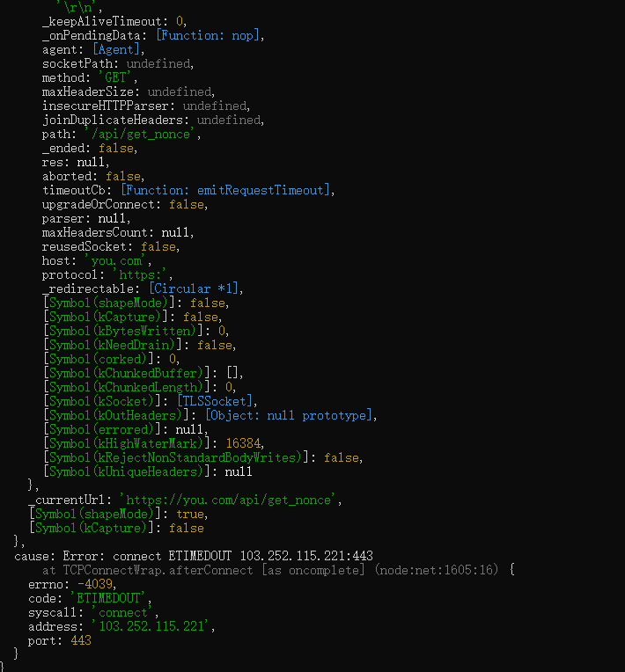The image size is (625, 672).
Task: Click the TCPConnectWrap.afterConnect stack trace line
Action: point(273,570)
